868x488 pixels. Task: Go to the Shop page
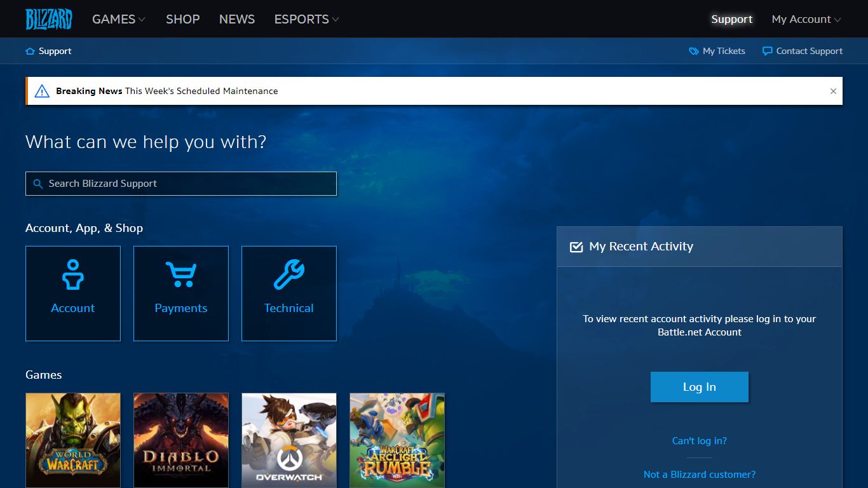[x=183, y=19]
